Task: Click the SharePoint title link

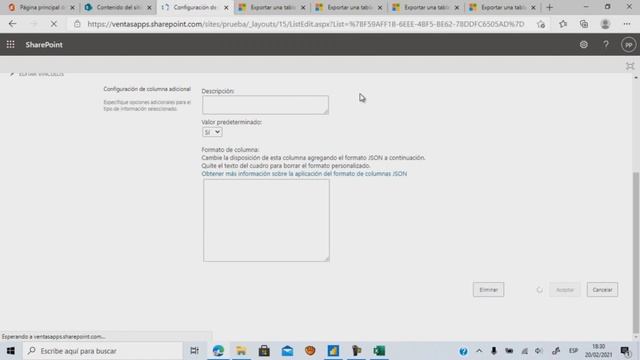Action: 44,44
